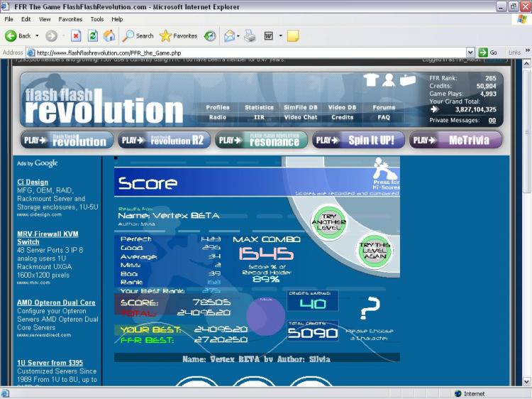The height and width of the screenshot is (399, 532).
Task: Click the Print toolbar icon
Action: [250, 35]
